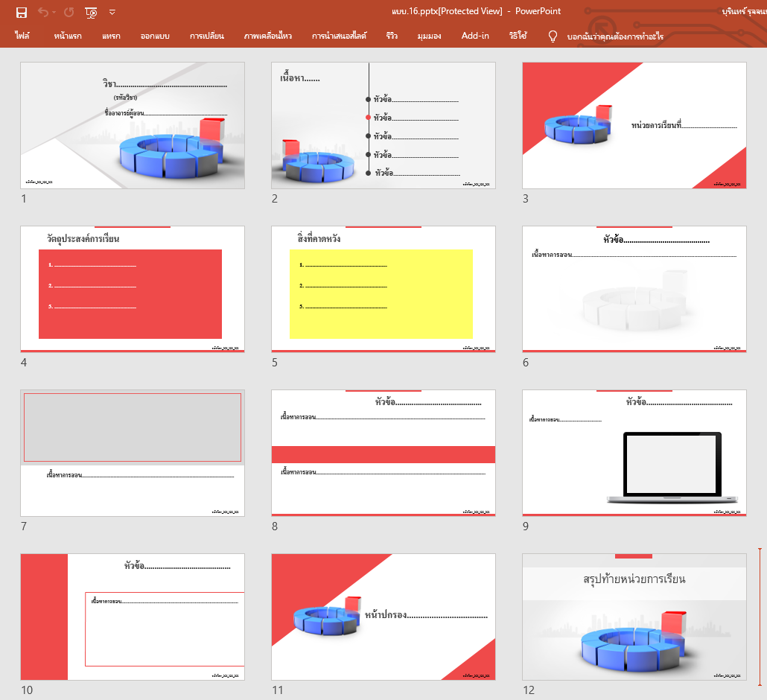Open the ไฟล์ (File) tab
The height and width of the screenshot is (700, 767).
point(22,36)
